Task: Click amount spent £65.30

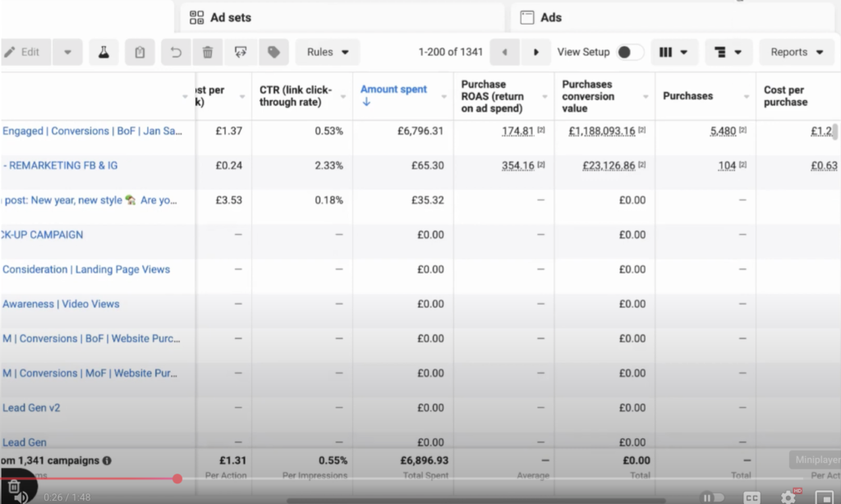Action: pos(427,166)
